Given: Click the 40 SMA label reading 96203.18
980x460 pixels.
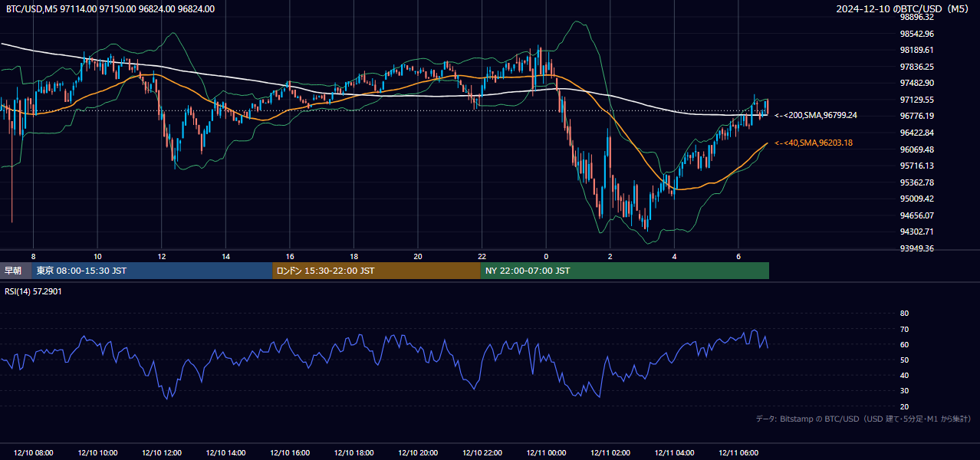Looking at the screenshot, I should click(814, 143).
